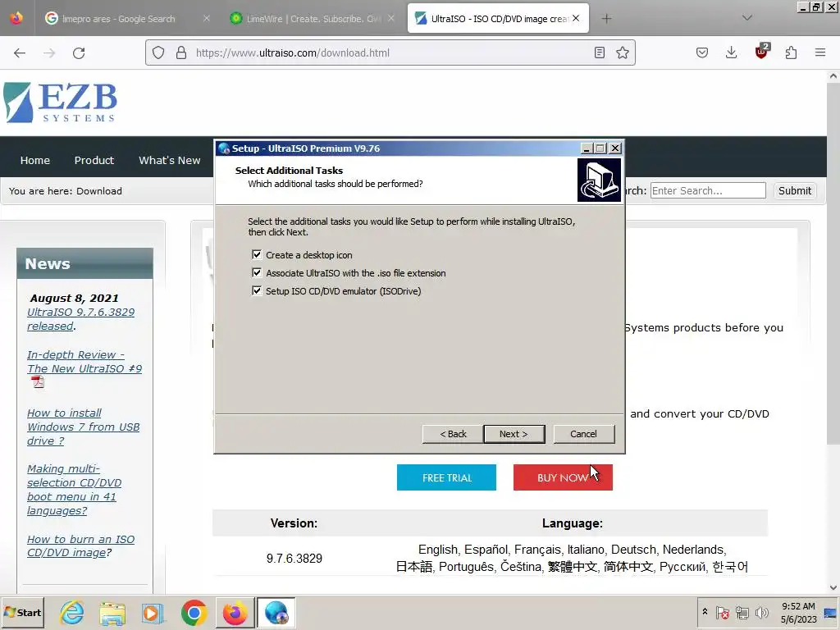Go back to previous page
The height and width of the screenshot is (630, 840).
click(20, 52)
